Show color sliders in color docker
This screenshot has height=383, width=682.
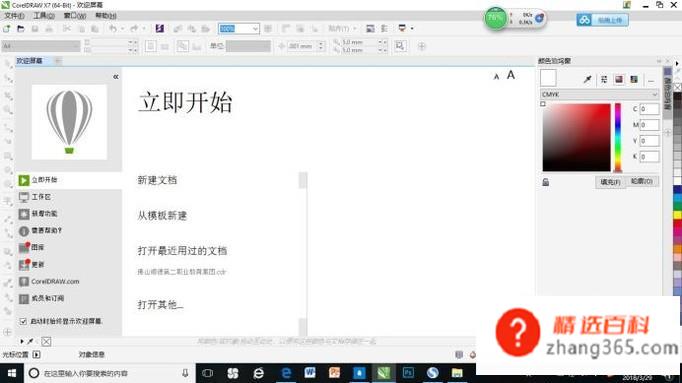(604, 79)
